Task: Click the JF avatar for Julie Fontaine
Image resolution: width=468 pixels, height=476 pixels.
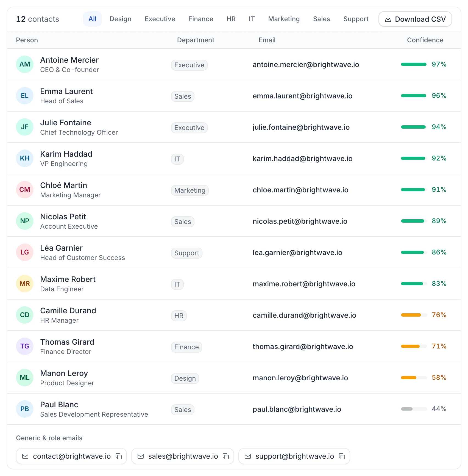Action: tap(25, 127)
